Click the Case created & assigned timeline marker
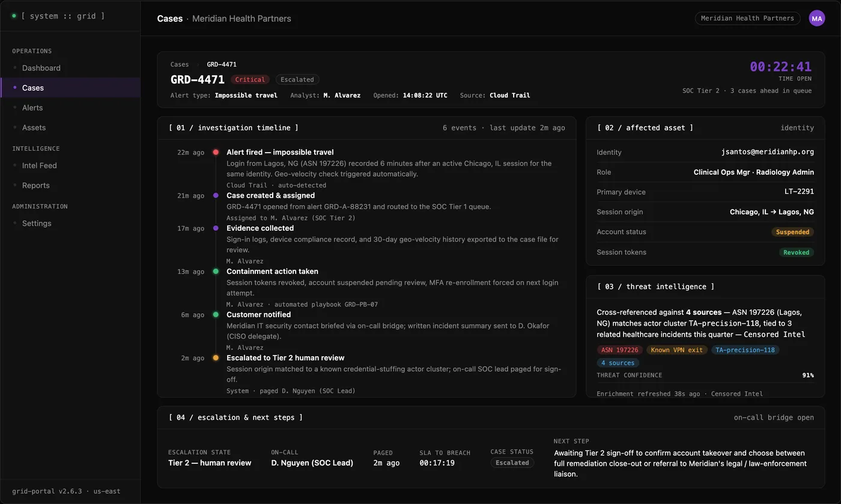841x504 pixels. (x=216, y=196)
